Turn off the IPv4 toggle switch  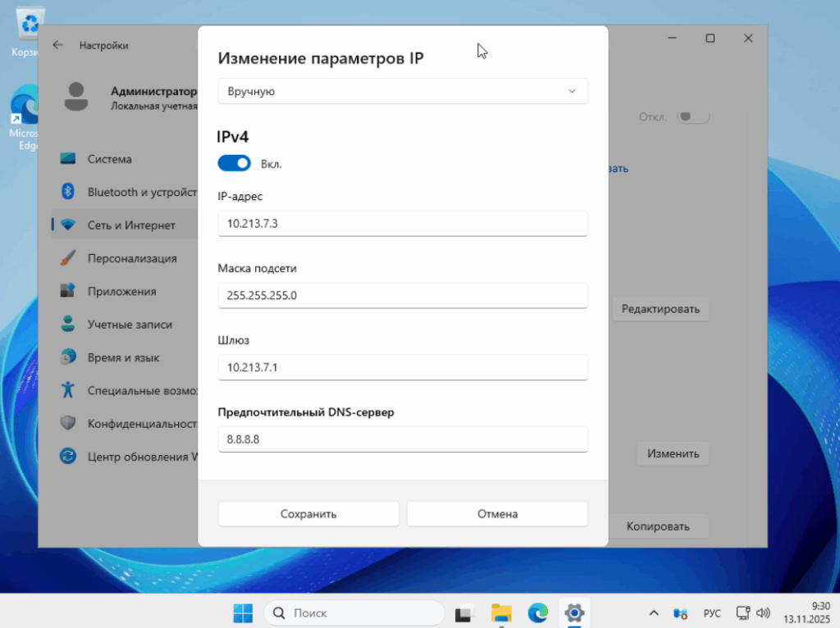pyautogui.click(x=234, y=163)
